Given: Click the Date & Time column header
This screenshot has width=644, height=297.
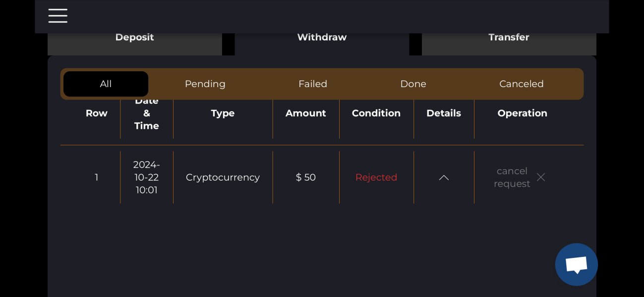Looking at the screenshot, I should click(x=147, y=114).
